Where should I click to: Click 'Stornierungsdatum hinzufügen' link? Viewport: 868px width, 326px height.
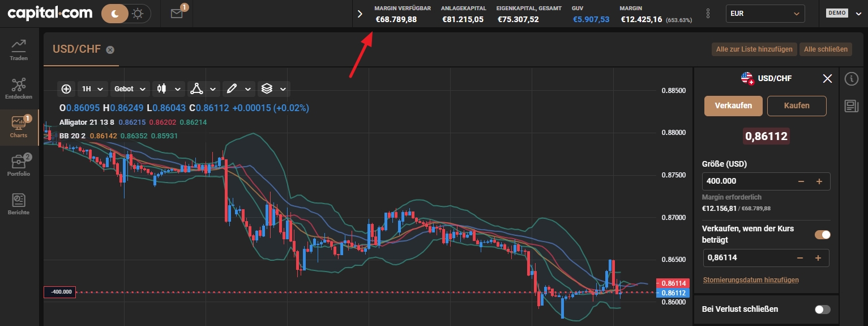(x=751, y=280)
